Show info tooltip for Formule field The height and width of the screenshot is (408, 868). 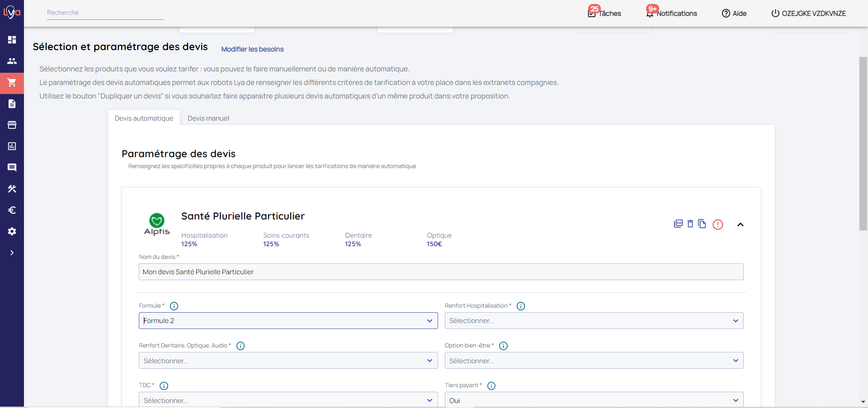(x=174, y=306)
